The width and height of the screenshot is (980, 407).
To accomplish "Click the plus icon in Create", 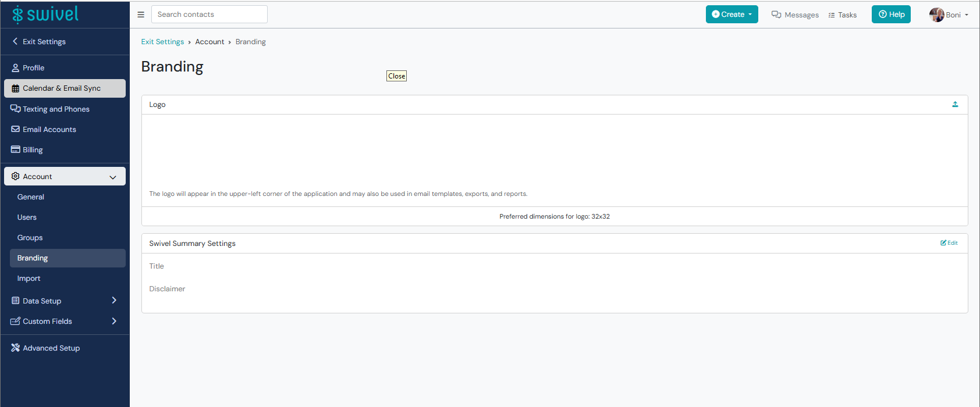I will 716,15.
